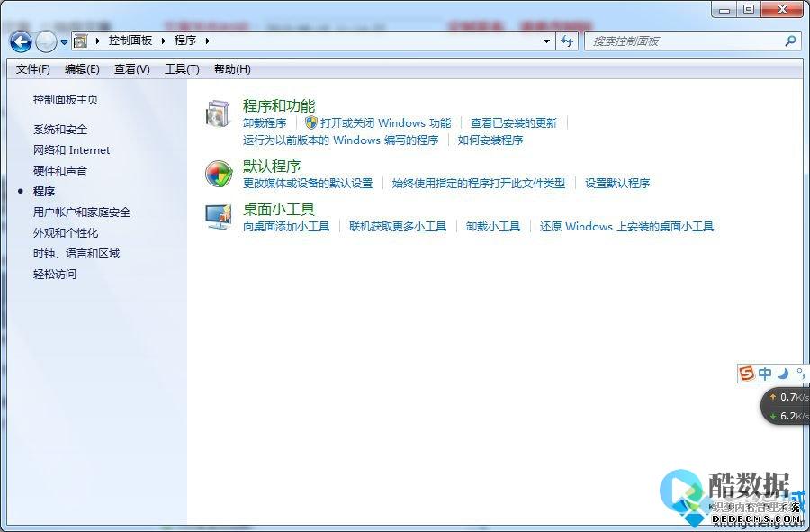Open 系统和安全 category in sidebar
The width and height of the screenshot is (810, 532).
(x=60, y=129)
